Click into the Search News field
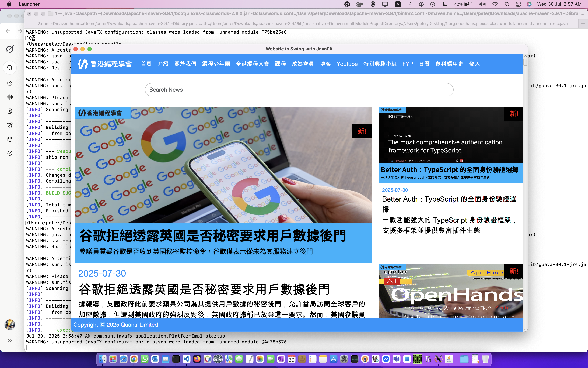Screen dimensions: 588x368 tap(299, 90)
